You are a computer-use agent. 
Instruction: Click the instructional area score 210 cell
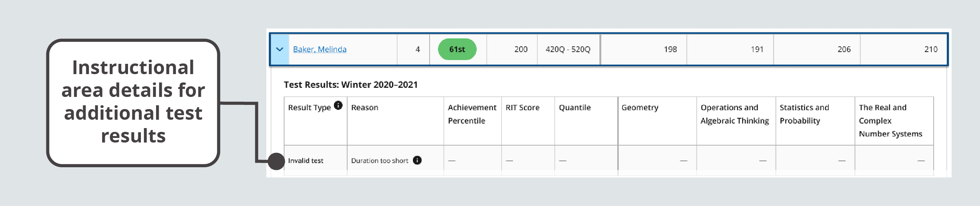point(931,49)
